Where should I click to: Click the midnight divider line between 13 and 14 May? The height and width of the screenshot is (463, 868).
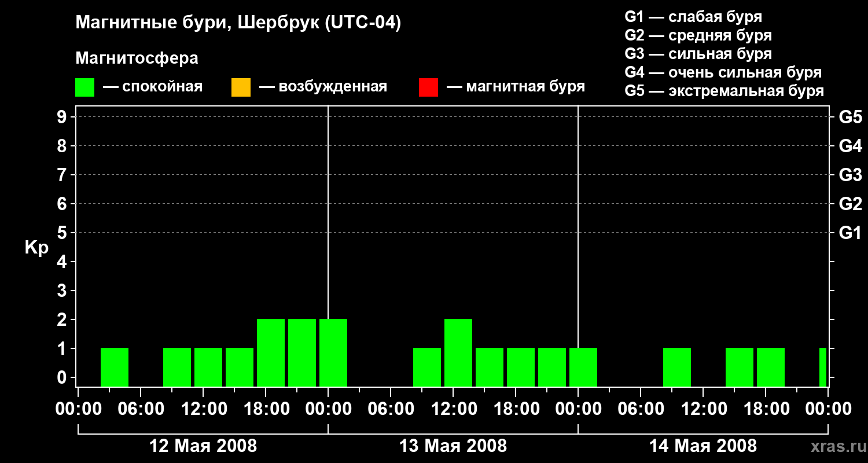point(578,246)
